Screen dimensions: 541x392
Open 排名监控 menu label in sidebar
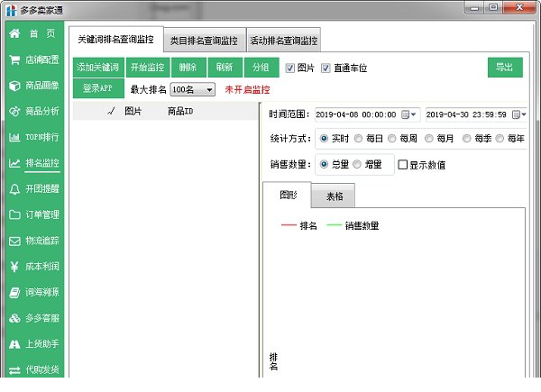coord(42,163)
